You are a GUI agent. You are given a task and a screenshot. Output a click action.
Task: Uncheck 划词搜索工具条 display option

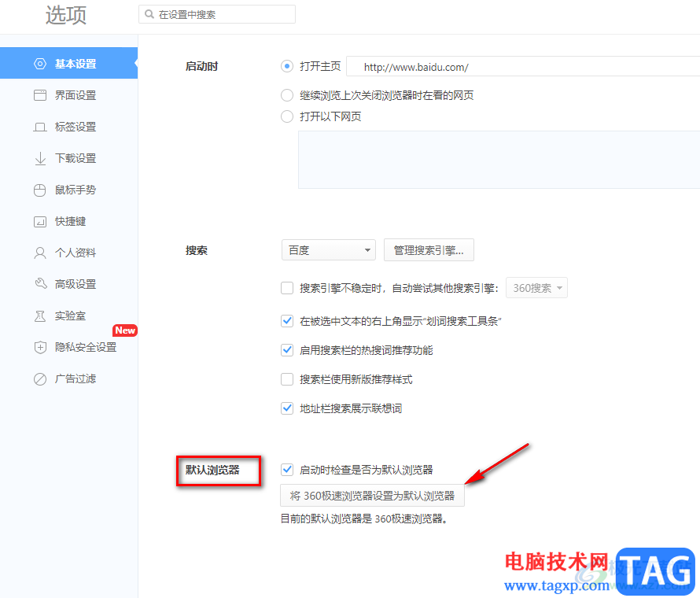pyautogui.click(x=286, y=321)
